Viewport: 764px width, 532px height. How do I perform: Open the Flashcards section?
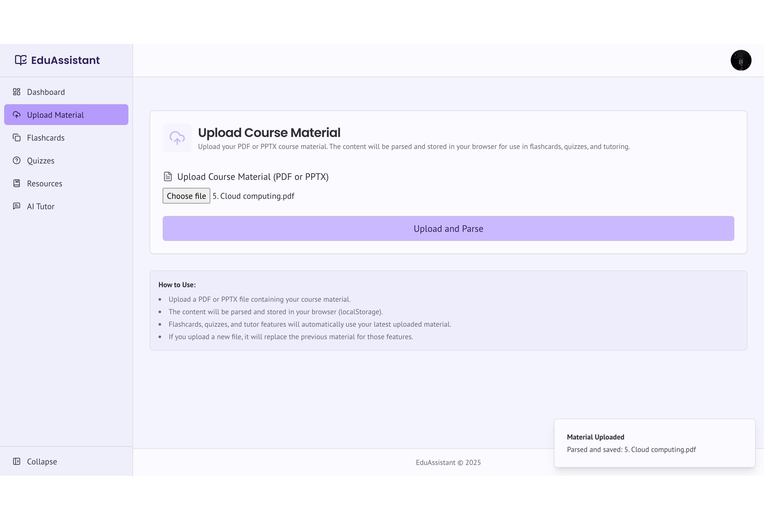click(46, 138)
